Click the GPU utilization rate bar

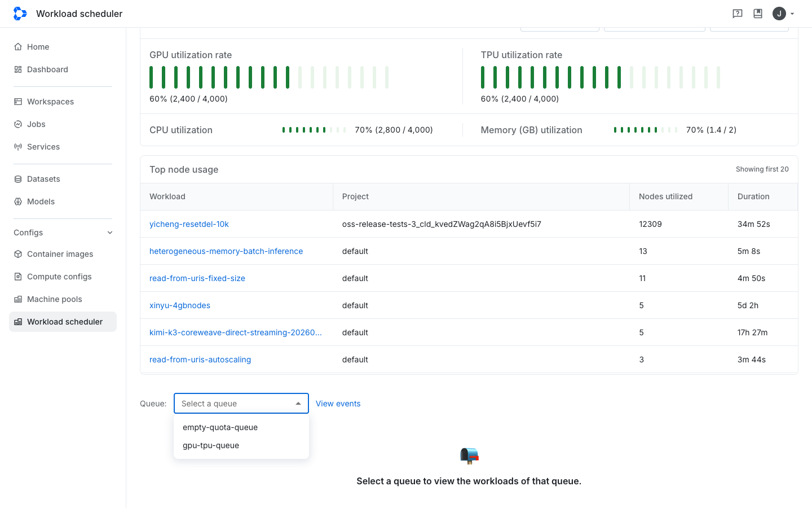pyautogui.click(x=269, y=77)
